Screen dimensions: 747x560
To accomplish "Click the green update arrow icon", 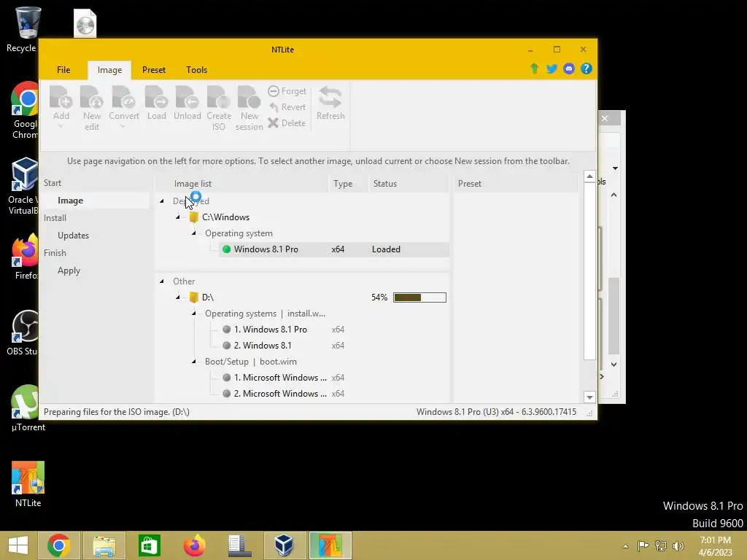I will click(535, 69).
